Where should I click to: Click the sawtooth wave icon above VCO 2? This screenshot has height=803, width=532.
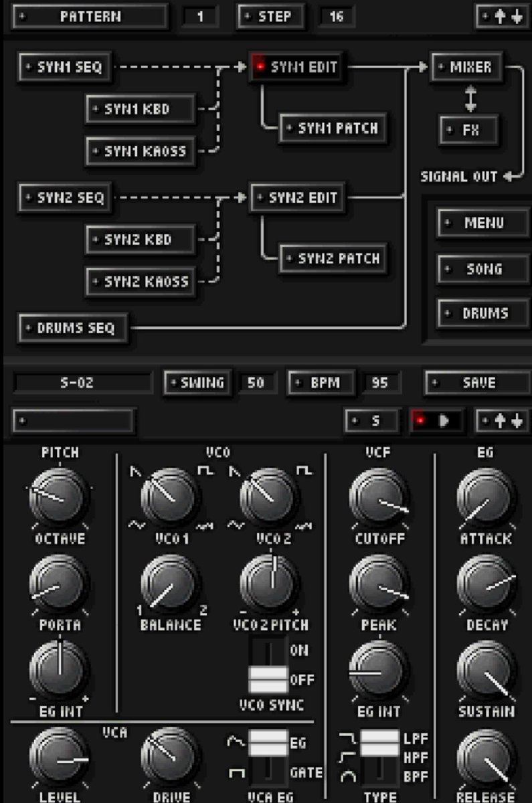pos(234,472)
